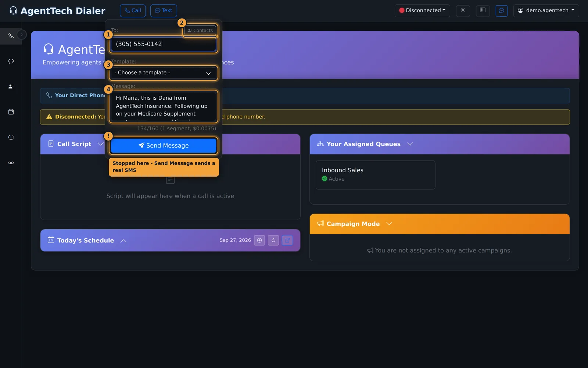Open the voicemail icon in the sidebar
Screen dimensions: 588x368
coord(11,163)
